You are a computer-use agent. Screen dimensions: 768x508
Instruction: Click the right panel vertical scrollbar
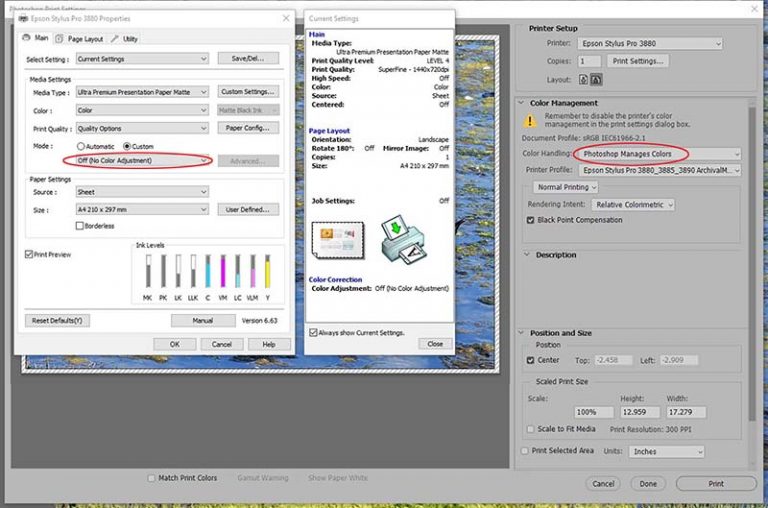(752, 264)
